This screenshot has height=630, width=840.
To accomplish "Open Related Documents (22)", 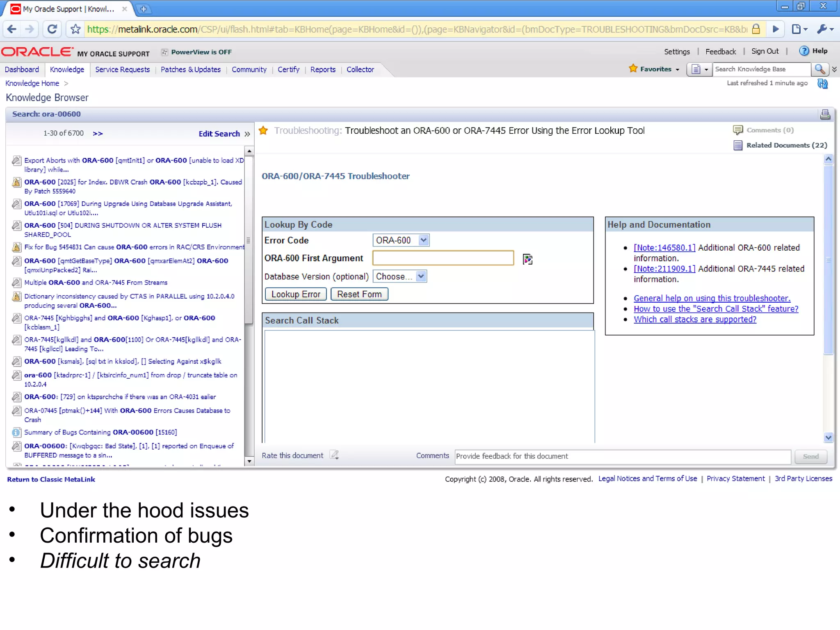I will (x=780, y=145).
